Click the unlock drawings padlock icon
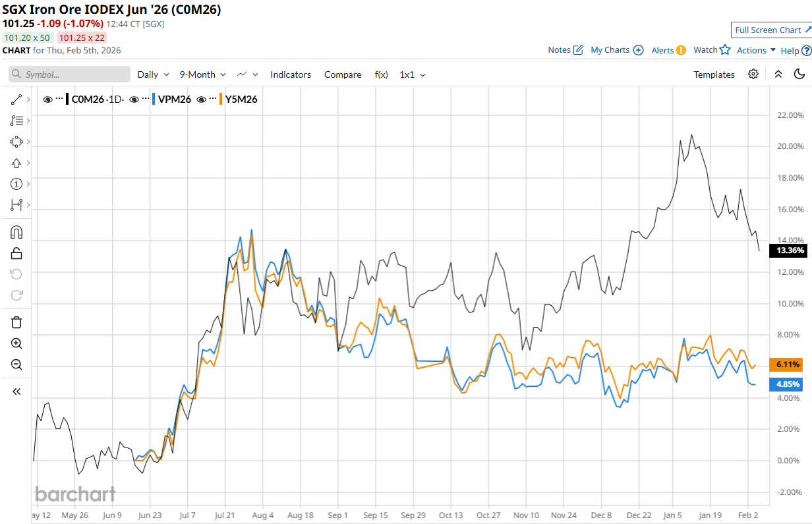The width and height of the screenshot is (812, 524). [16, 253]
